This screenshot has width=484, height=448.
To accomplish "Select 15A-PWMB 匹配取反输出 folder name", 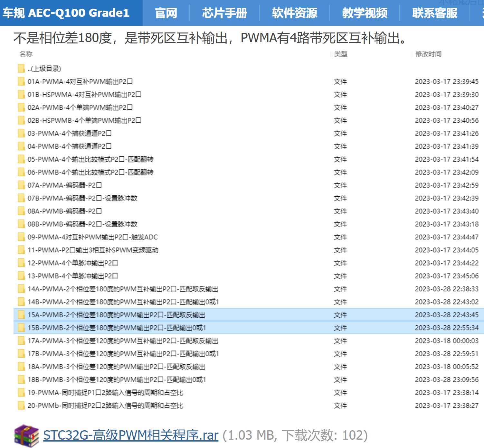I will (x=117, y=315).
